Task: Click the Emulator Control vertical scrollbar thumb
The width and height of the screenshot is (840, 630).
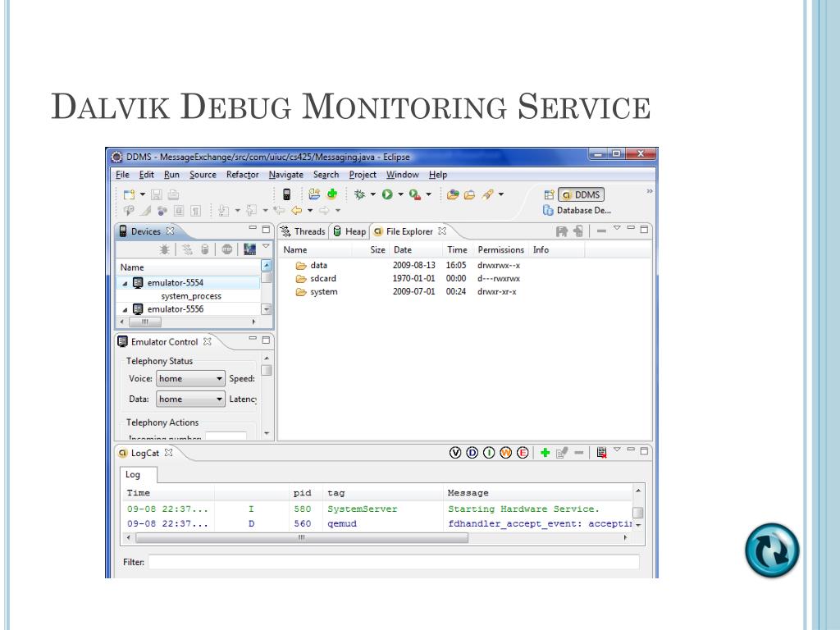Action: [x=267, y=371]
